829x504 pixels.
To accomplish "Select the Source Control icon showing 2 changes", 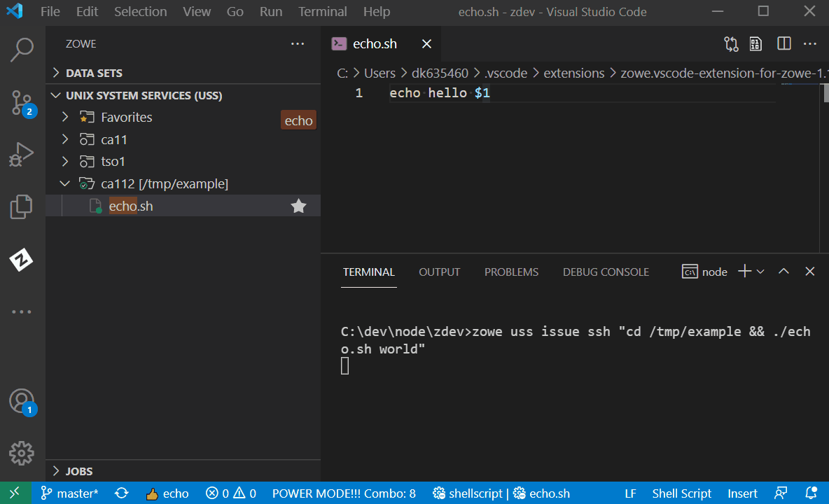I will coord(21,103).
